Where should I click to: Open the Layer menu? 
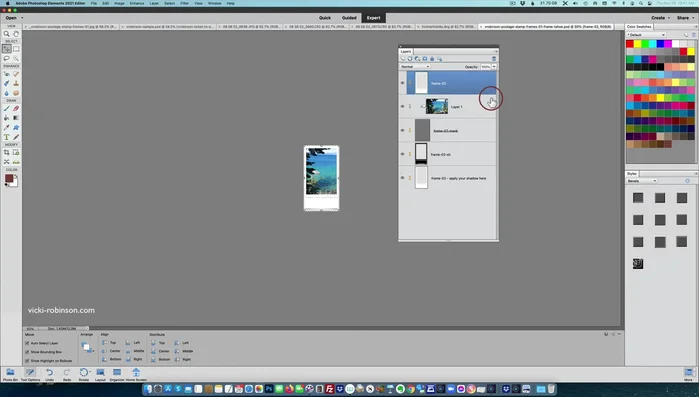tap(154, 3)
